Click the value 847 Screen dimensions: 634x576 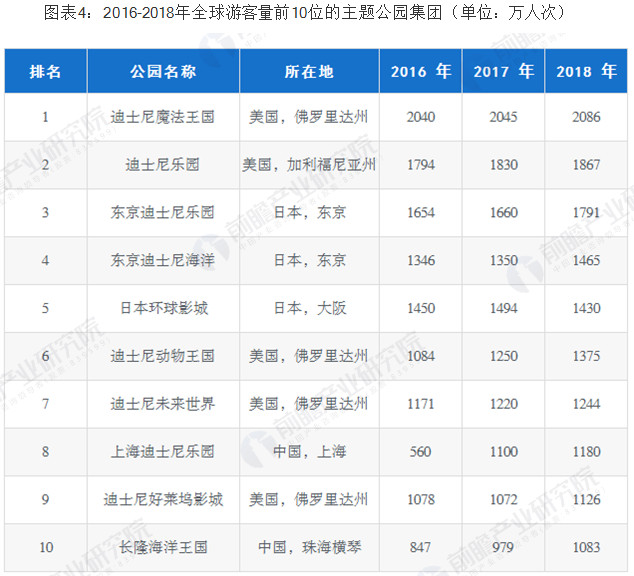tap(421, 547)
